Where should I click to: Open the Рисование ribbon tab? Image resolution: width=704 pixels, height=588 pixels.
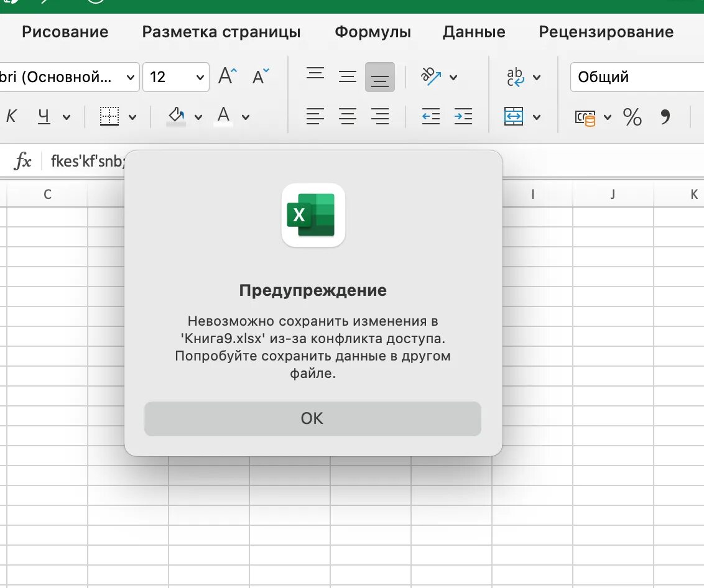click(x=65, y=32)
